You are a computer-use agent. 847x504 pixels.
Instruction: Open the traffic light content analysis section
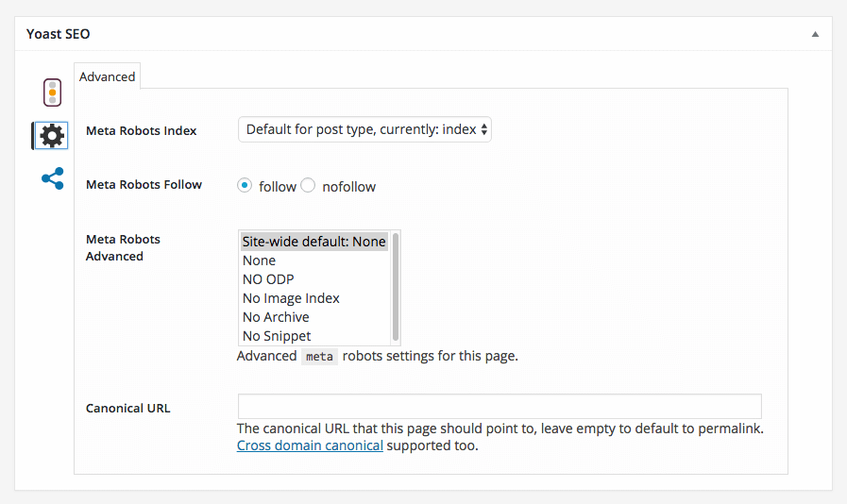point(52,92)
